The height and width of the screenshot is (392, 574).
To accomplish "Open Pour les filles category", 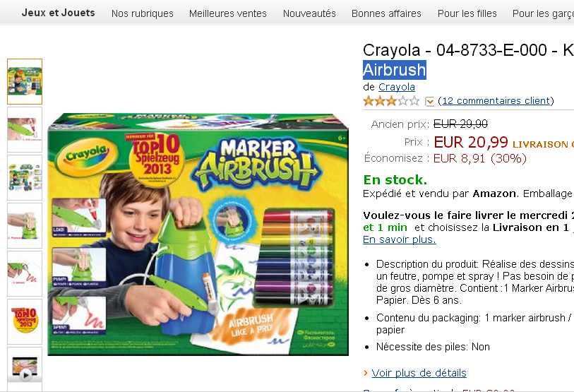I will pyautogui.click(x=467, y=13).
